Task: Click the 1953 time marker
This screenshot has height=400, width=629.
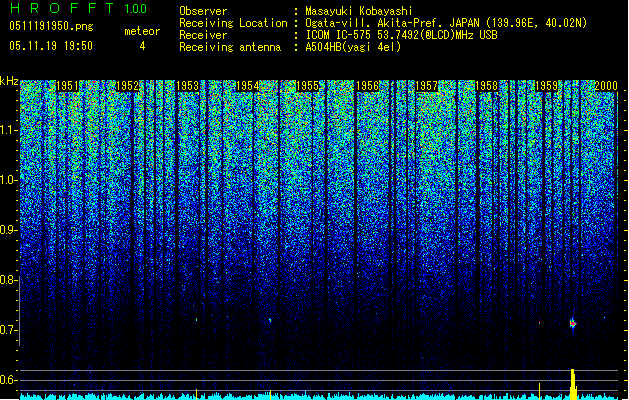Action: pos(187,86)
